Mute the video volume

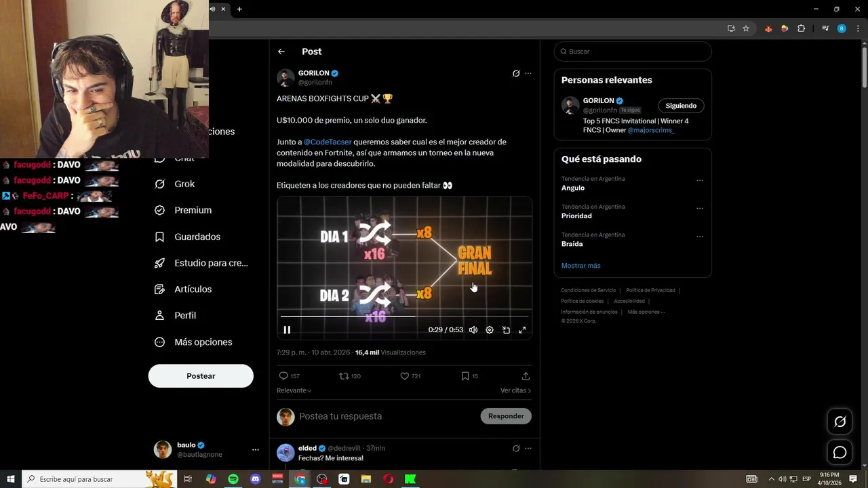pos(473,330)
